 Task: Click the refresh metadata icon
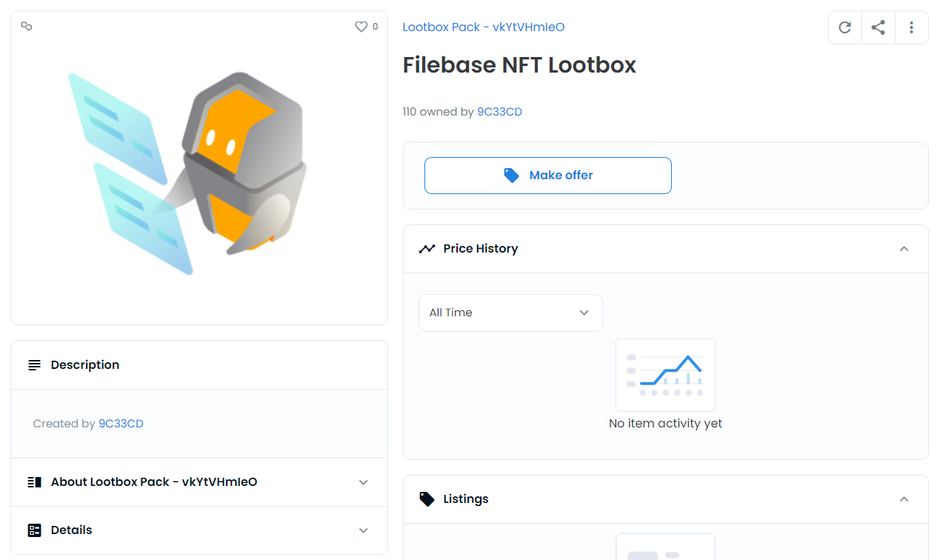coord(844,27)
